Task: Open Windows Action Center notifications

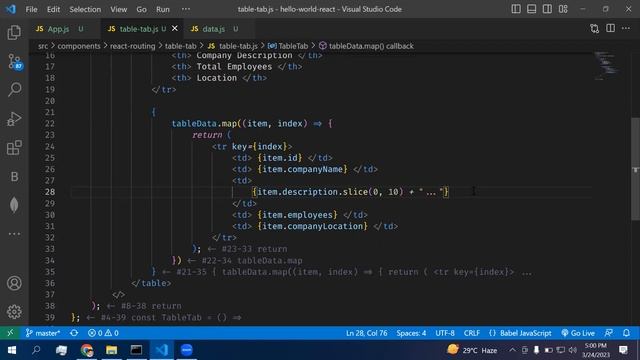Action: click(x=623, y=350)
